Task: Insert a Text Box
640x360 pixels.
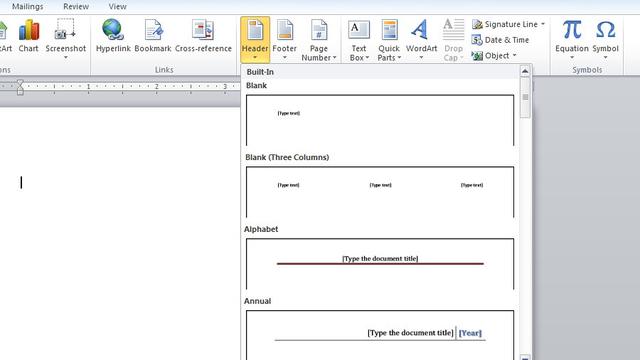Action: coord(359,40)
